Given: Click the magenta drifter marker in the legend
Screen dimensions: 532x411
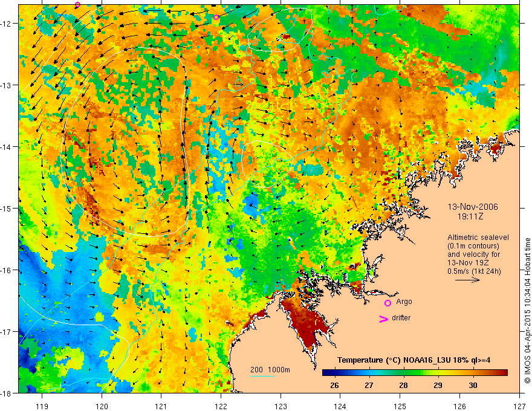Looking at the screenshot, I should pyautogui.click(x=383, y=319).
